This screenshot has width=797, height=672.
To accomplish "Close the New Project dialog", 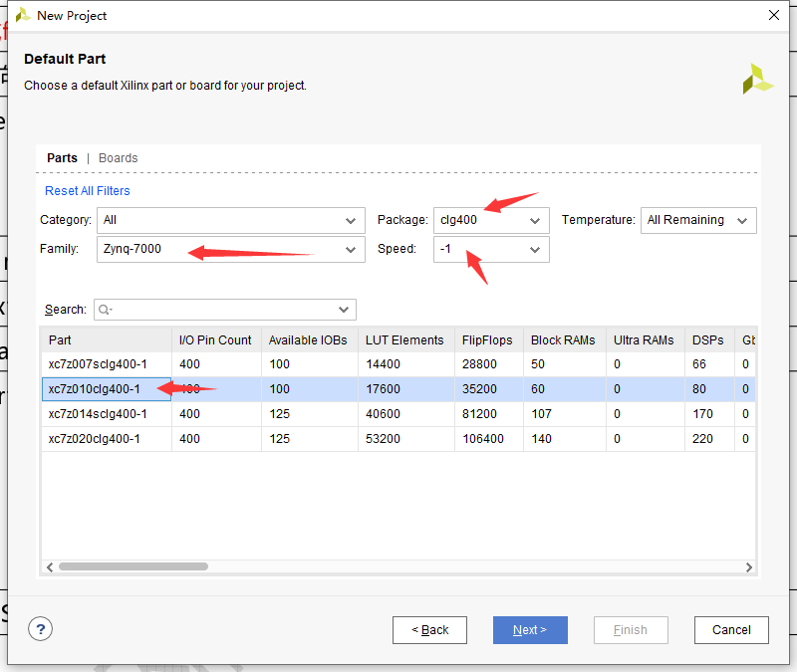I will pyautogui.click(x=774, y=15).
